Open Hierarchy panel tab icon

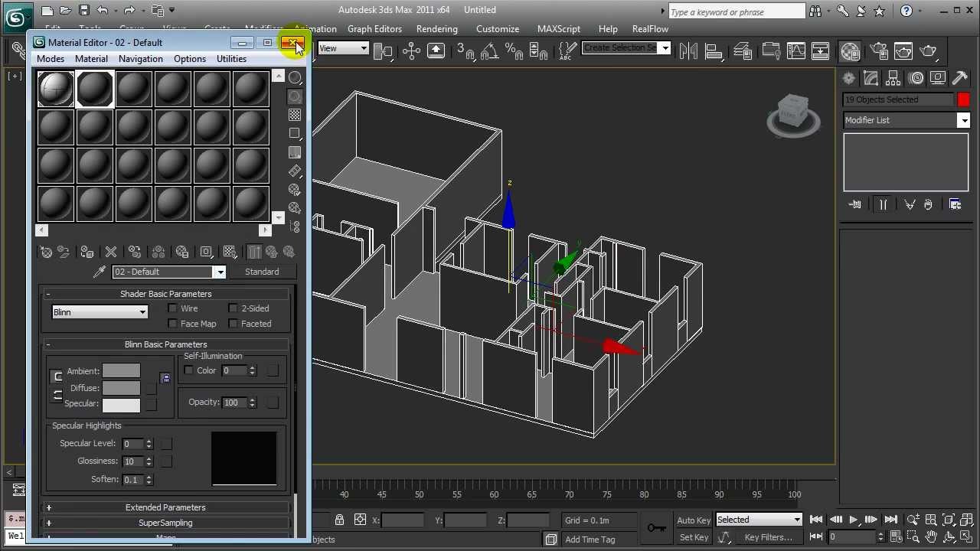[893, 78]
